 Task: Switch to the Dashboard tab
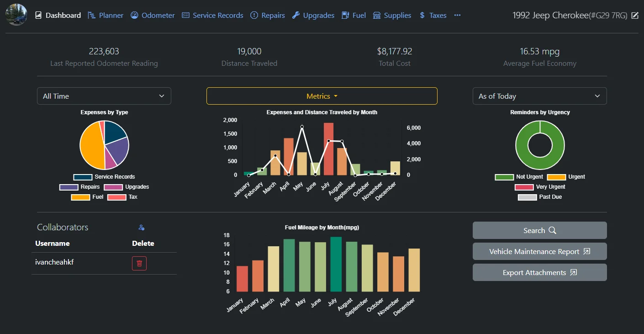tap(58, 15)
